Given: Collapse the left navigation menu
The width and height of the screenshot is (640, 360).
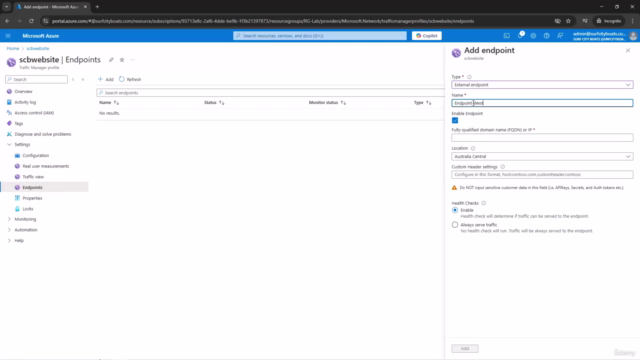Looking at the screenshot, I should [83, 79].
